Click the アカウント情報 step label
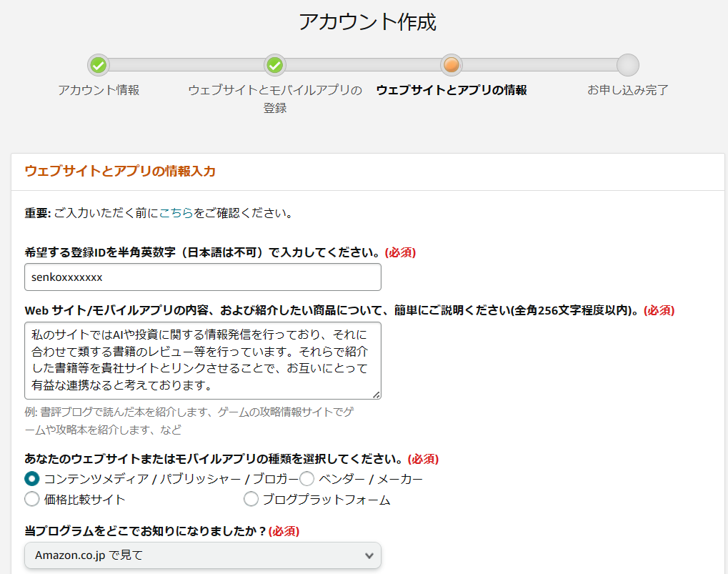 (x=99, y=90)
